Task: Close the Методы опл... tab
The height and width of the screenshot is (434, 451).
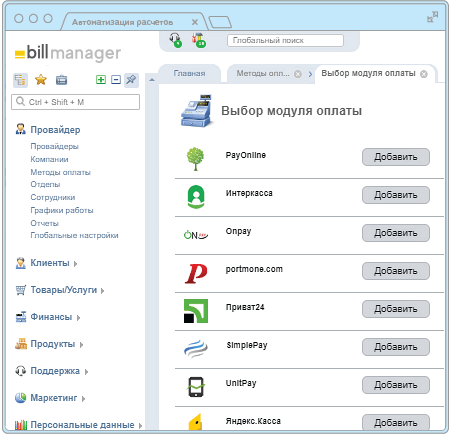Action: click(x=298, y=74)
